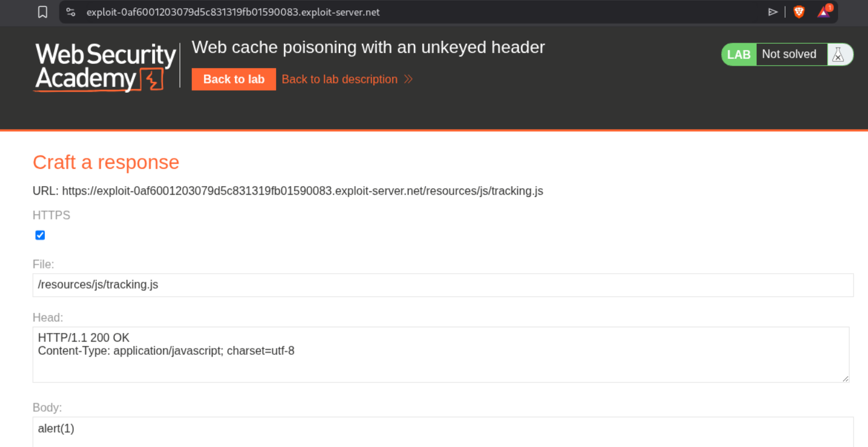Image resolution: width=868 pixels, height=447 pixels.
Task: Click the Head textarea resize handle
Action: pos(845,378)
